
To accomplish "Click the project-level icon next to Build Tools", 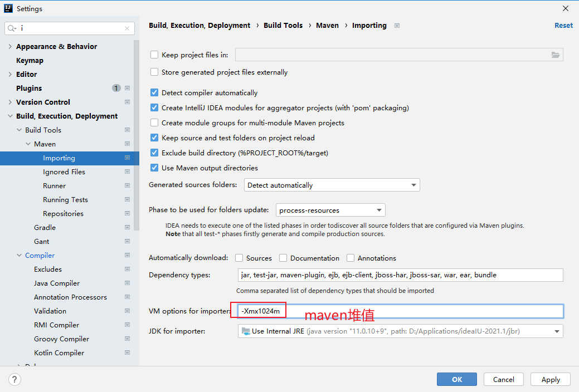I will point(128,130).
